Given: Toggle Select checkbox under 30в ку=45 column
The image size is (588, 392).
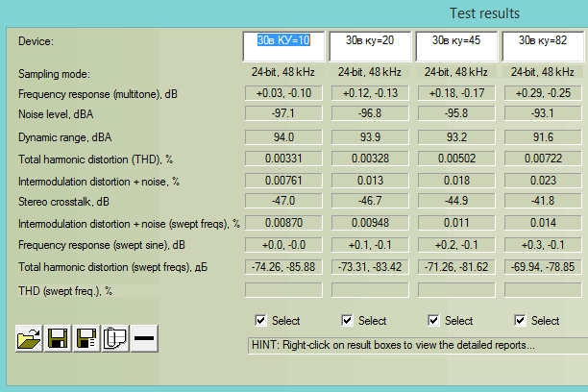Looking at the screenshot, I should coord(433,320).
